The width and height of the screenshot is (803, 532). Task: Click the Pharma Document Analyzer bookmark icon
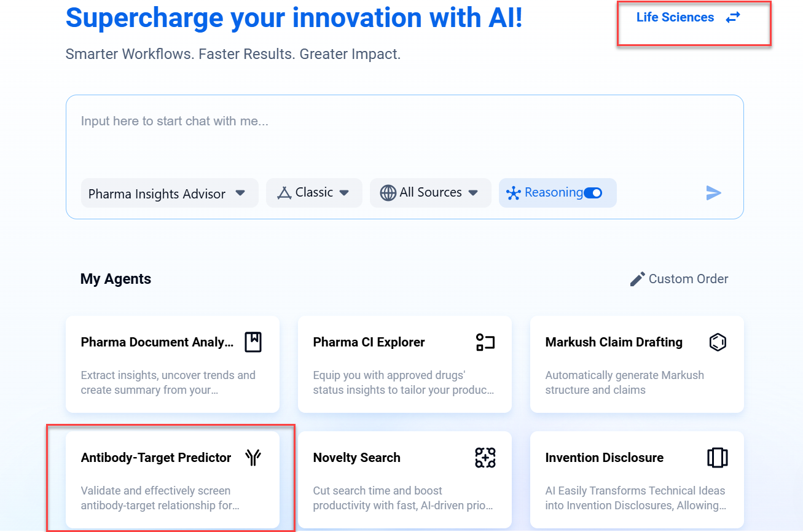tap(253, 342)
